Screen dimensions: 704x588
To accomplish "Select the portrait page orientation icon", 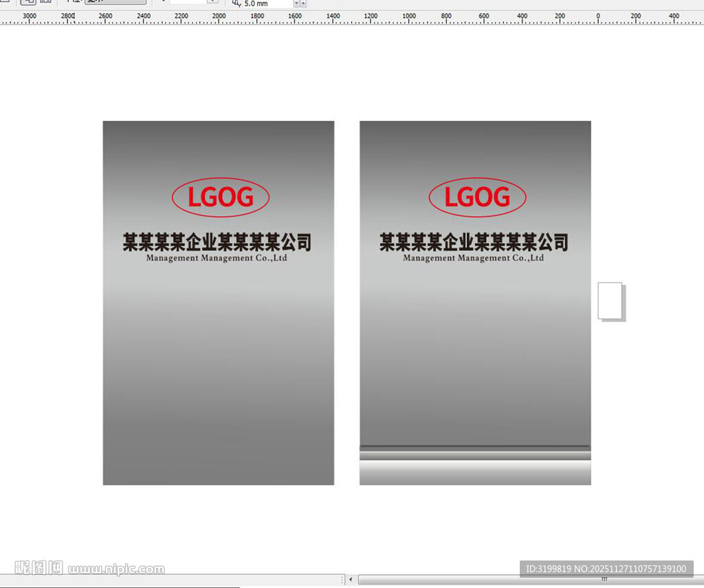I will 28,2.
